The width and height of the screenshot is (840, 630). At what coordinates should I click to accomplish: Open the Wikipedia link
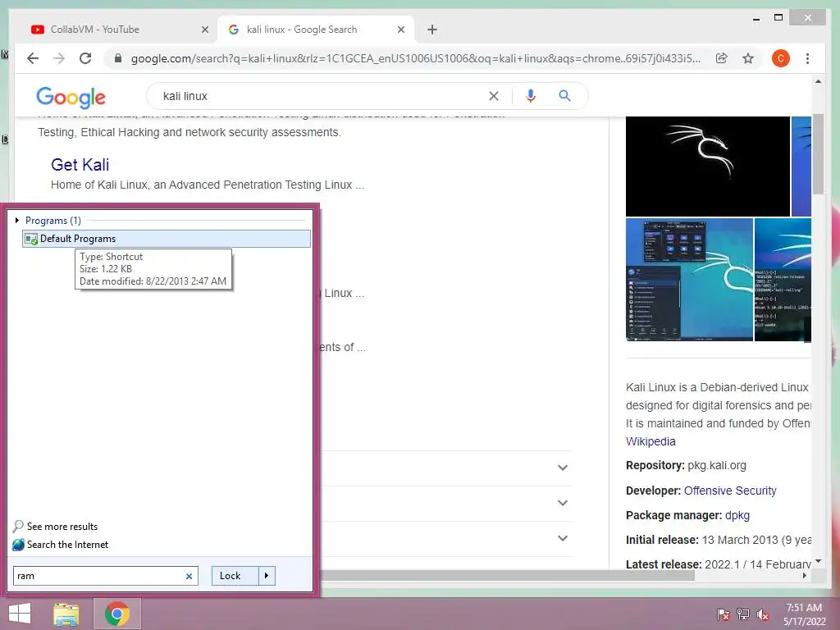pyautogui.click(x=651, y=441)
